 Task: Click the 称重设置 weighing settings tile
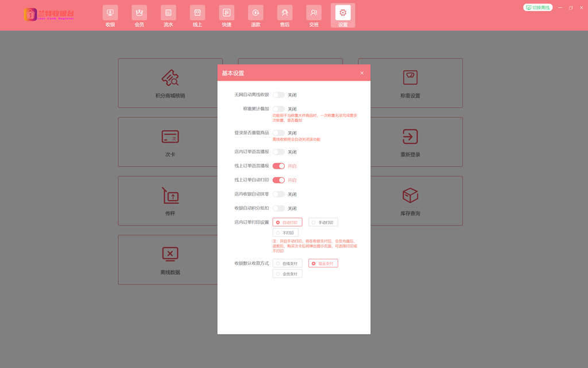pyautogui.click(x=410, y=83)
